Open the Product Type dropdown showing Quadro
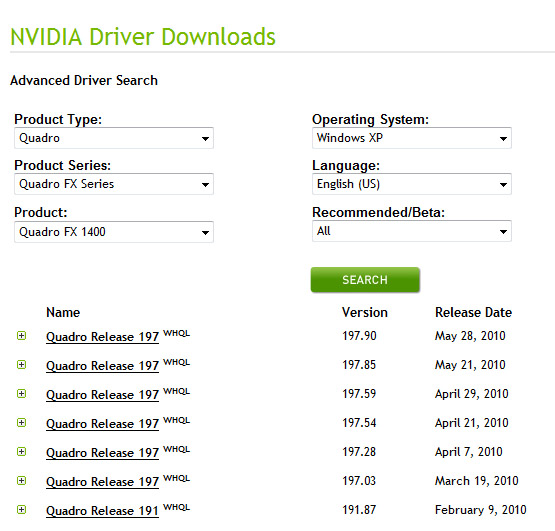555x531 pixels. pos(114,138)
